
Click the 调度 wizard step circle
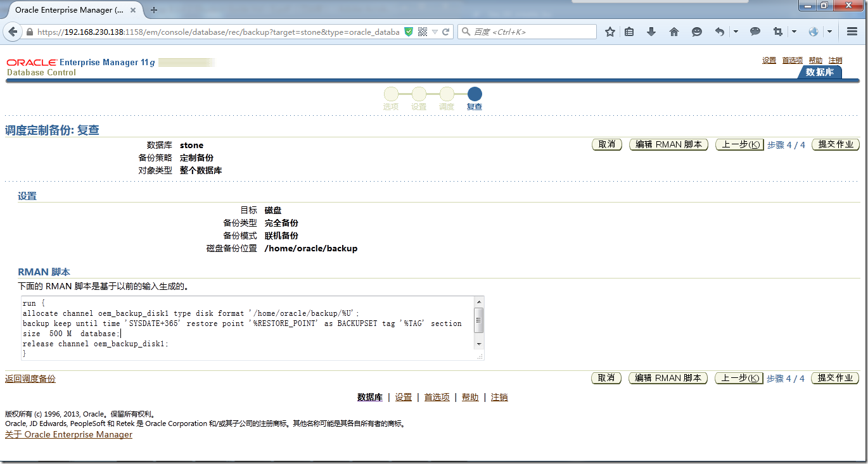(447, 94)
